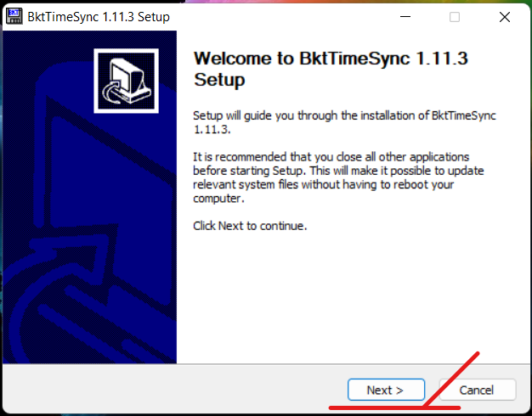Image resolution: width=532 pixels, height=416 pixels.
Task: Click 'It is recommended that you close' paragraph
Action: (338, 177)
